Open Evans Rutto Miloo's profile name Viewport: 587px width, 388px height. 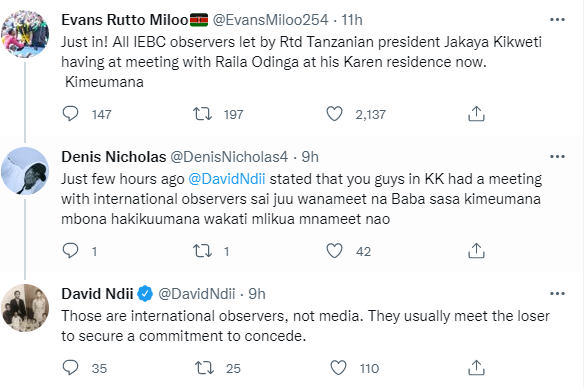click(x=125, y=20)
